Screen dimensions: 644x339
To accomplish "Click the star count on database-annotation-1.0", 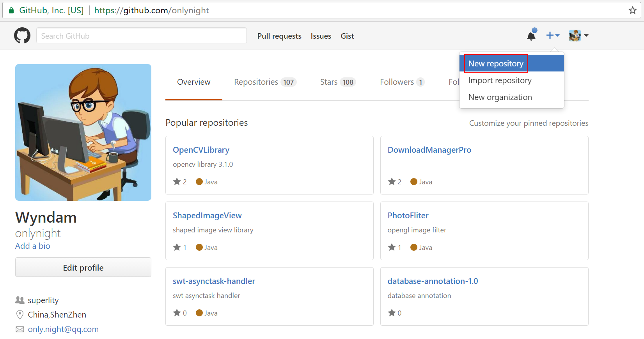I will coord(395,313).
